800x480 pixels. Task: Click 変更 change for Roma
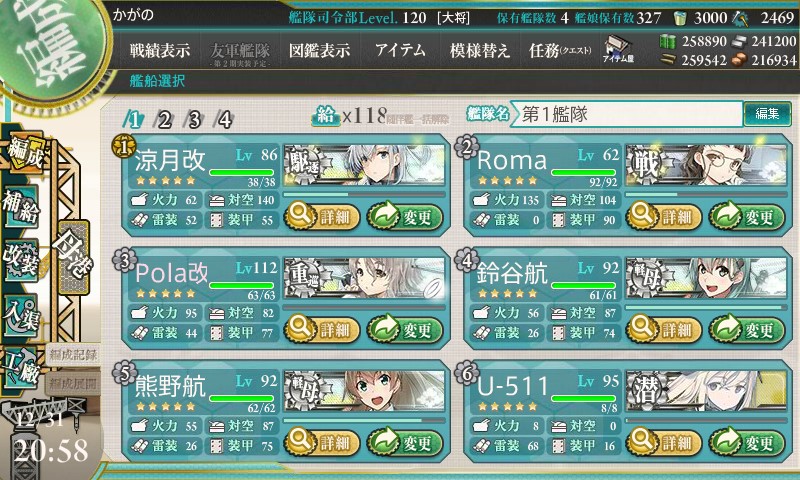click(747, 216)
